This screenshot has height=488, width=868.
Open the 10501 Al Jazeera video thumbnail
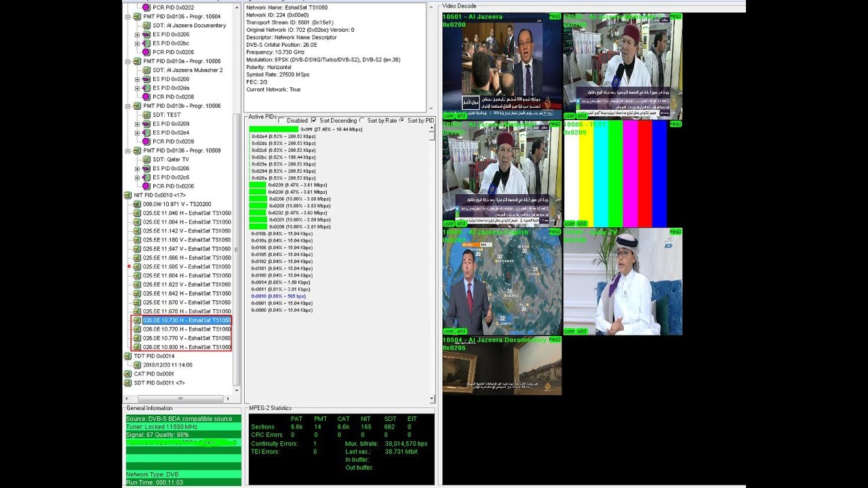[x=502, y=66]
